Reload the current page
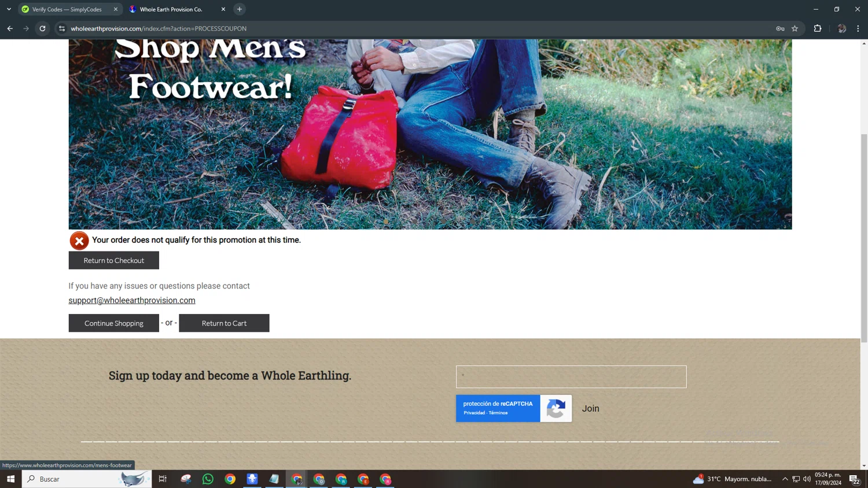Viewport: 868px width, 488px height. tap(42, 28)
